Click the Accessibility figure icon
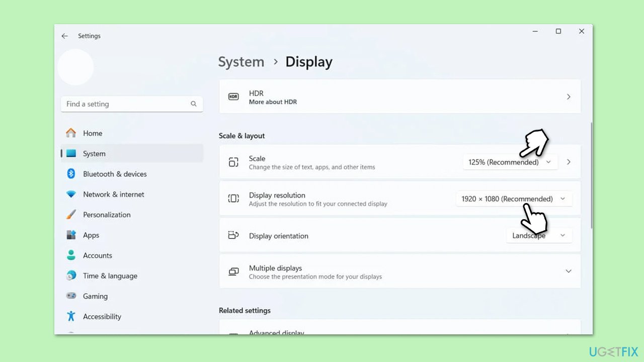Screen dimensions: 644x362 coord(71,316)
